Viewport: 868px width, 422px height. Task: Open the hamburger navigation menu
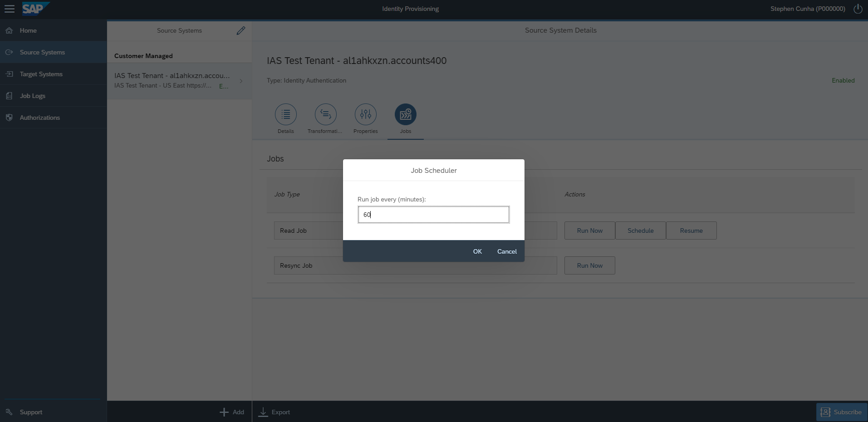[x=10, y=9]
